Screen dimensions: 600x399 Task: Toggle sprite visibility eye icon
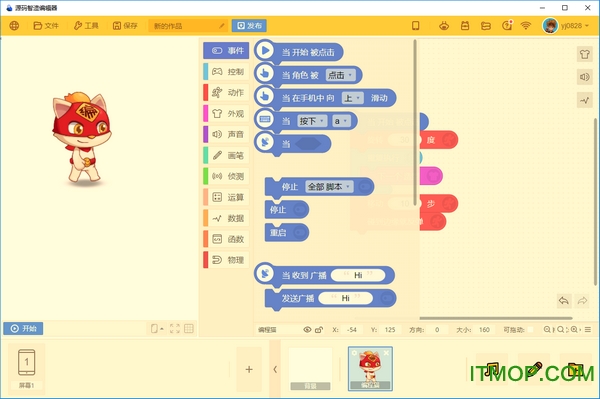[x=307, y=329]
